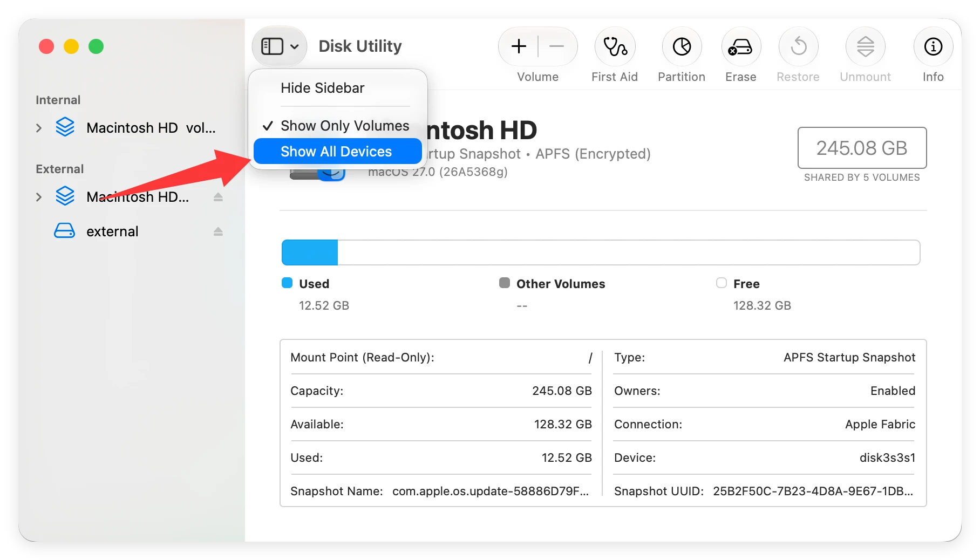Click the Device value disk3s3s1
Screen dimensions: 980x560
(887, 457)
